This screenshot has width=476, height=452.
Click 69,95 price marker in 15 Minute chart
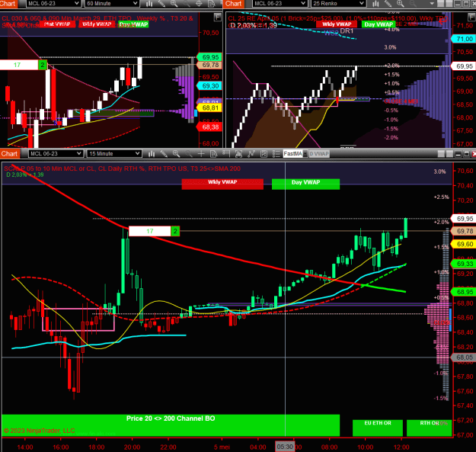(x=465, y=219)
